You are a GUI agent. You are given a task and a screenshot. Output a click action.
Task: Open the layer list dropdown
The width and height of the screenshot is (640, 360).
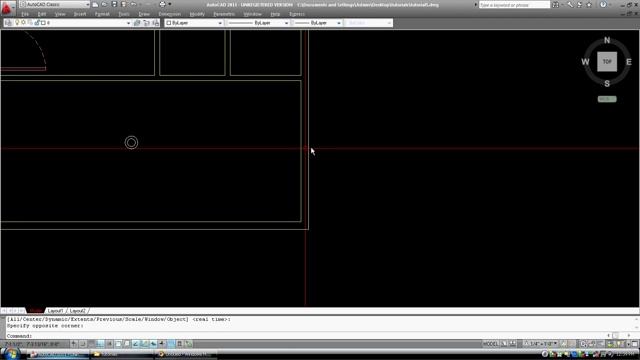pyautogui.click(x=128, y=23)
